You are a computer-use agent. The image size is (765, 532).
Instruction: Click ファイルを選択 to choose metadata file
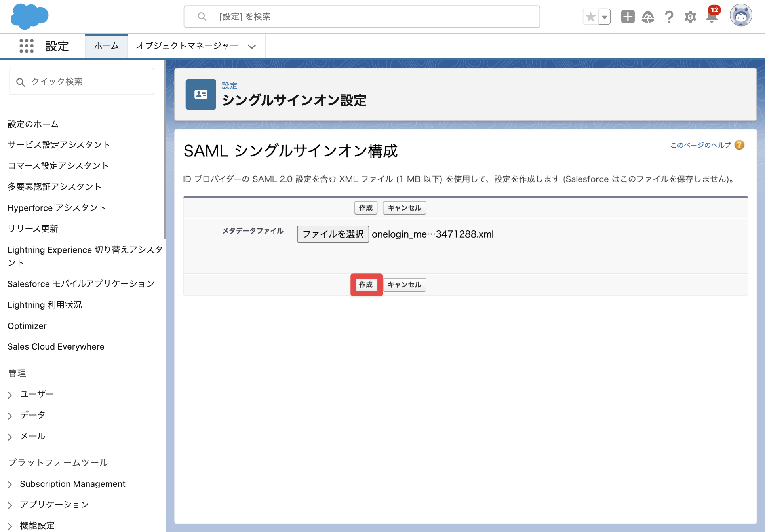tap(333, 234)
